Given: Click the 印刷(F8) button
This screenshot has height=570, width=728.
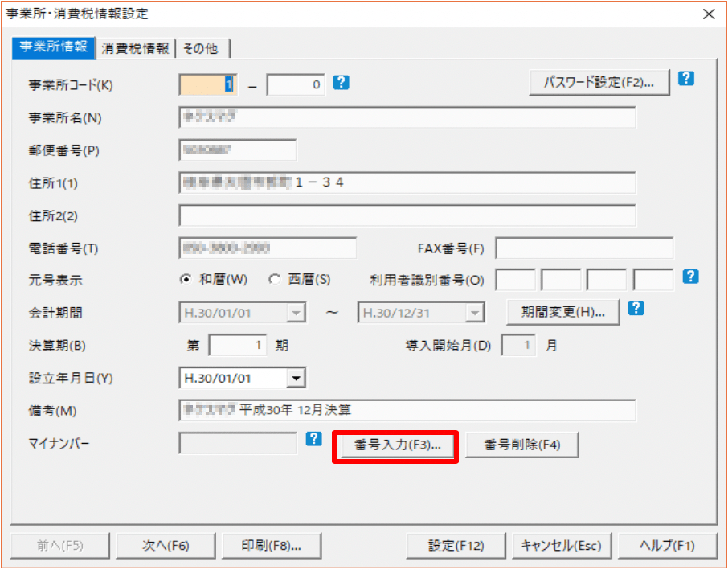Looking at the screenshot, I should [x=272, y=545].
